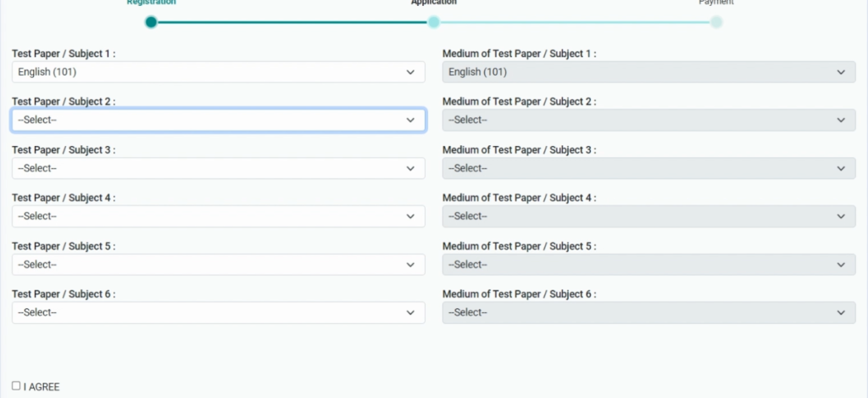Expand the Test Paper / Subject 3 dropdown

click(x=218, y=168)
